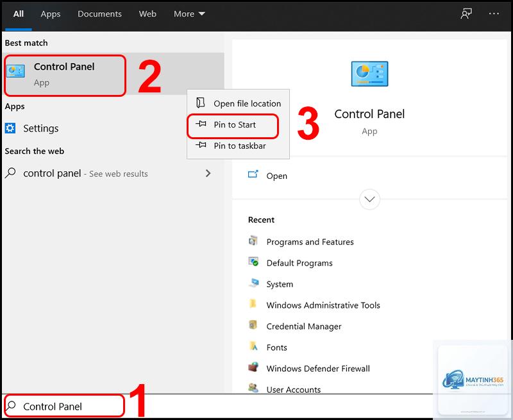Image resolution: width=513 pixels, height=420 pixels.
Task: Click the Default Programs icon
Action: click(253, 262)
